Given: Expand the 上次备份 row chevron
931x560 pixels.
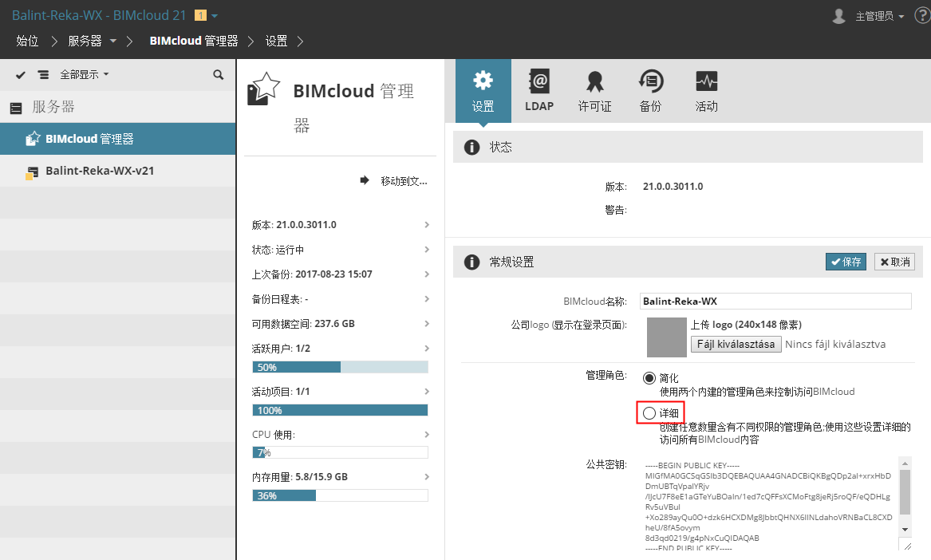Looking at the screenshot, I should coord(427,274).
